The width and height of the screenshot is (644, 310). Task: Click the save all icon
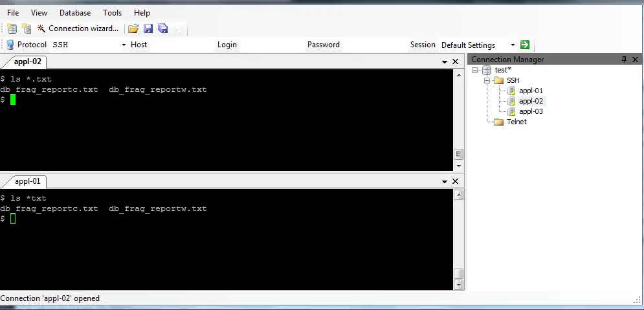click(163, 28)
